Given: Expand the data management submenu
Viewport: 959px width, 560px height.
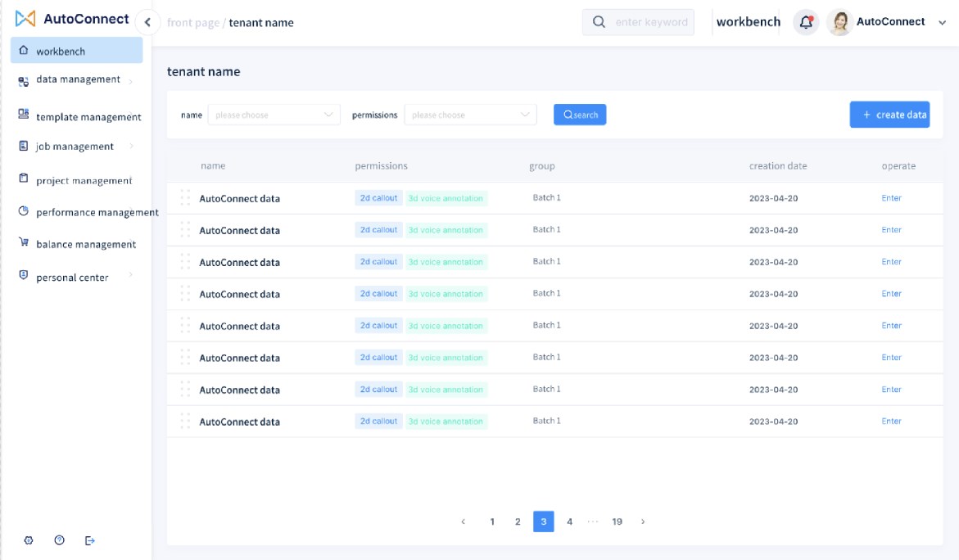Looking at the screenshot, I should (78, 80).
